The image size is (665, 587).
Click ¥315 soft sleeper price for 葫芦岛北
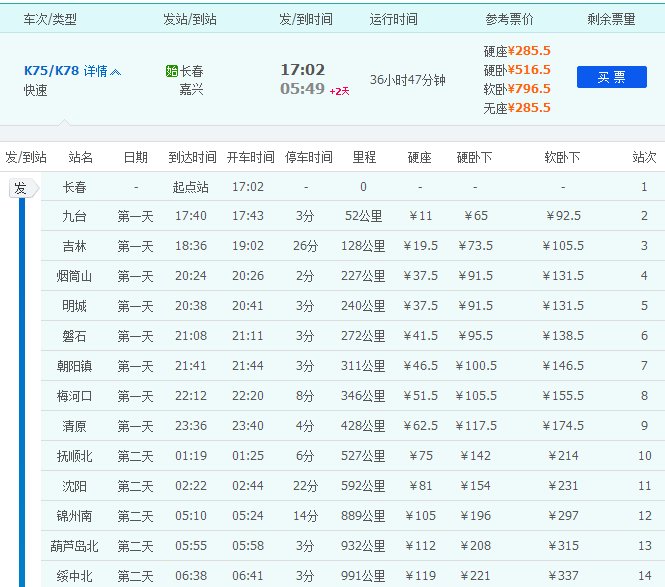point(563,546)
